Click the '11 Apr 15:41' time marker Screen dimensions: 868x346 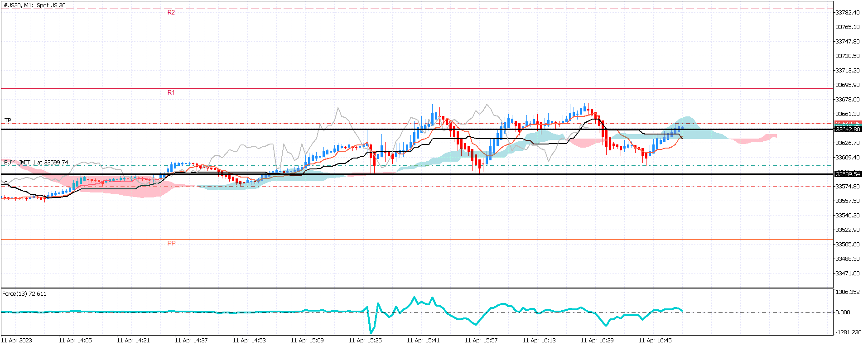[423, 341]
